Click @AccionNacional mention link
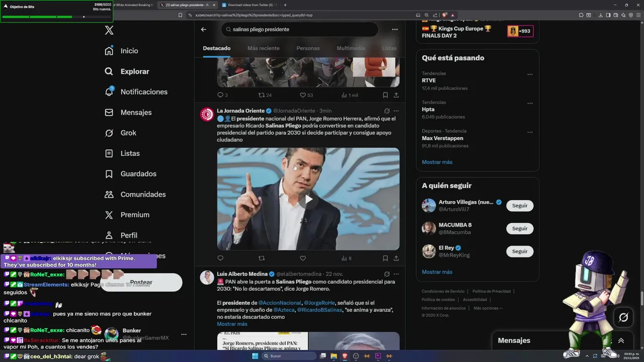The image size is (644, 362). 280,303
